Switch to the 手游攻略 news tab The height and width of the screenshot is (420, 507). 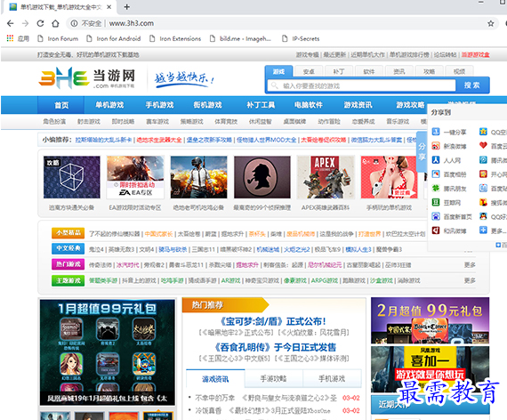click(x=274, y=378)
